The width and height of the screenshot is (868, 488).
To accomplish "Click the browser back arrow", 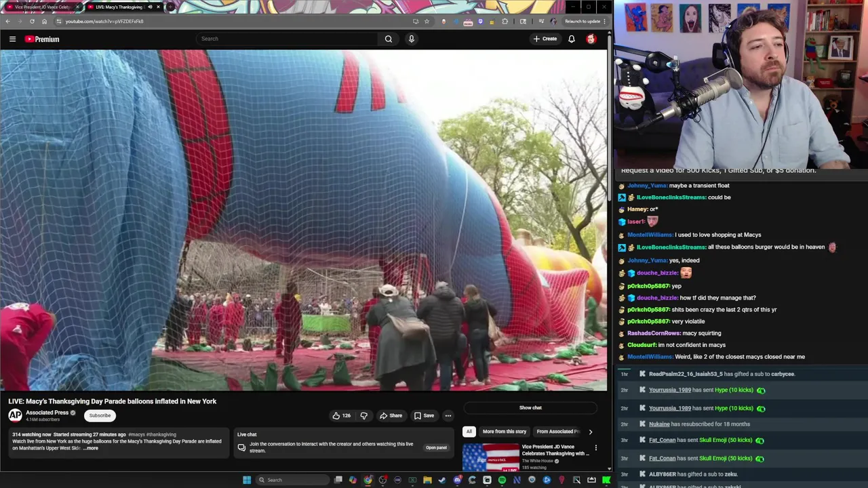I will pyautogui.click(x=7, y=21).
